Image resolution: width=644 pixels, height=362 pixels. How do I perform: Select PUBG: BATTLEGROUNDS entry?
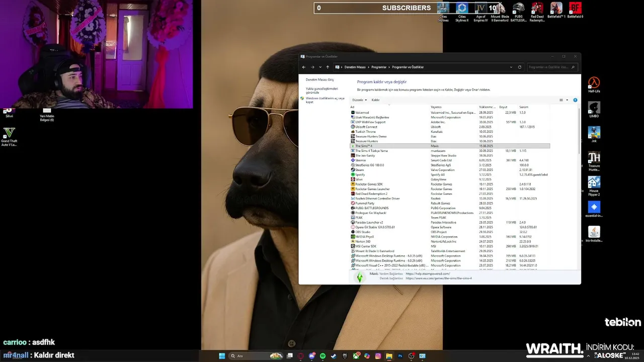pyautogui.click(x=450, y=208)
